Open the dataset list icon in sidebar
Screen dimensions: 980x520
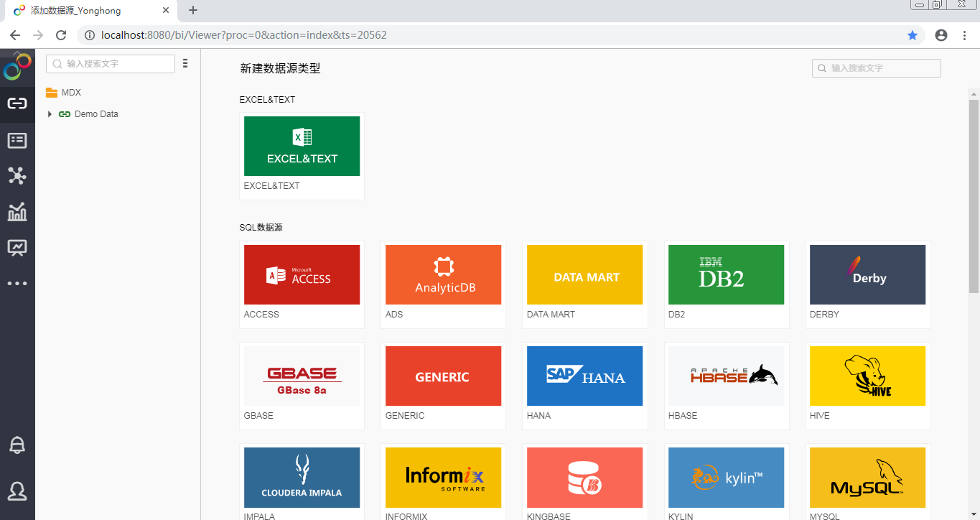pos(17,140)
